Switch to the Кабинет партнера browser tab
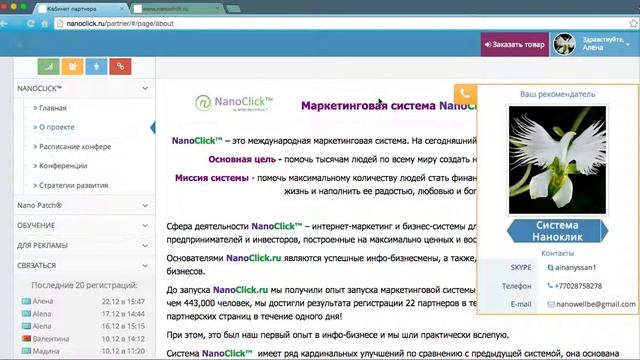This screenshot has height=360, width=640. coord(80,9)
